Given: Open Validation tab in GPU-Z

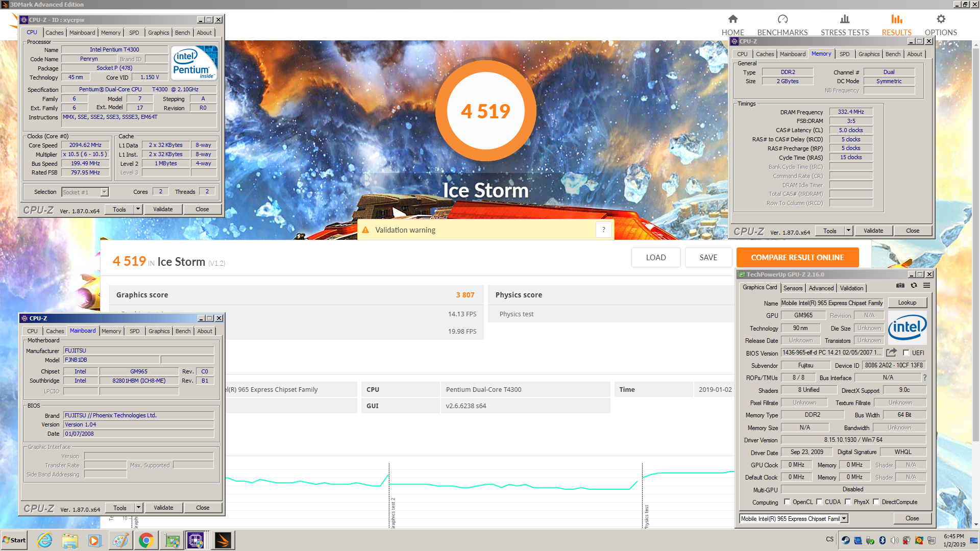Looking at the screenshot, I should click(x=852, y=288).
